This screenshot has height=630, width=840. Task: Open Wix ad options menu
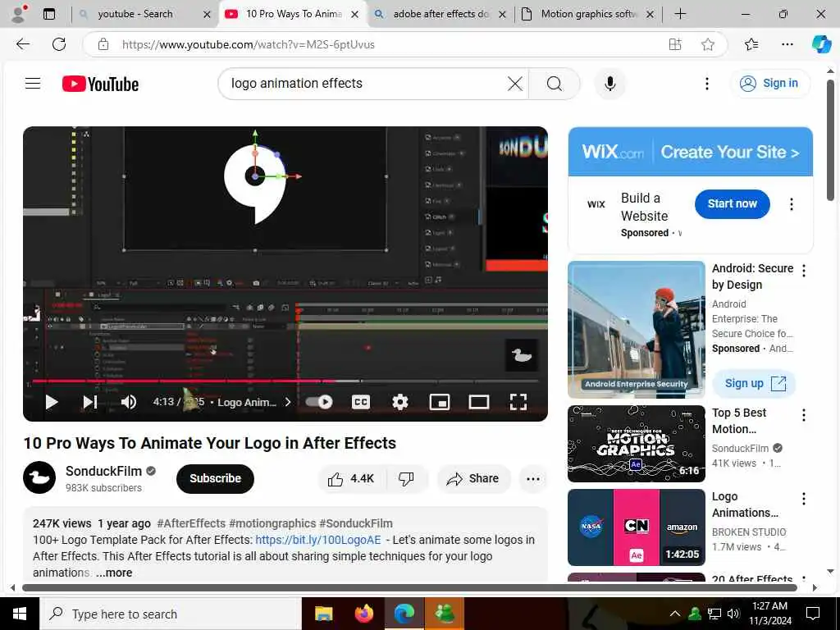(x=792, y=204)
